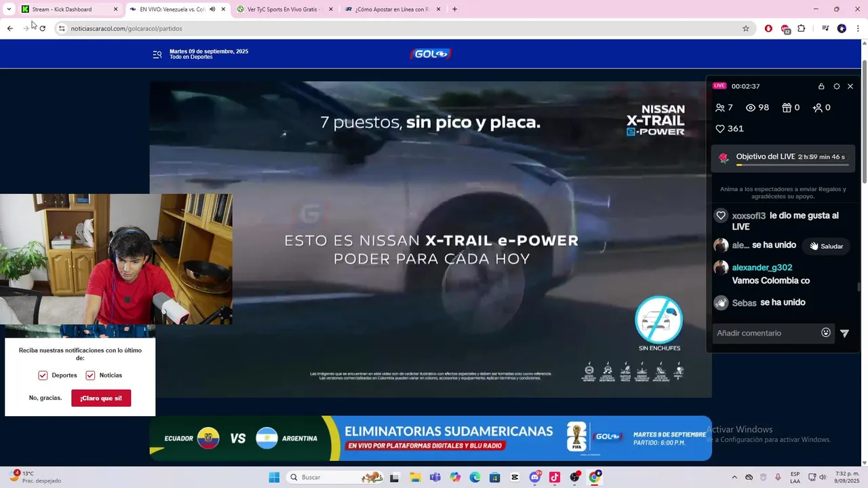Open the hamburger menu on Gol Caracol header
This screenshot has width=868, height=488.
157,54
